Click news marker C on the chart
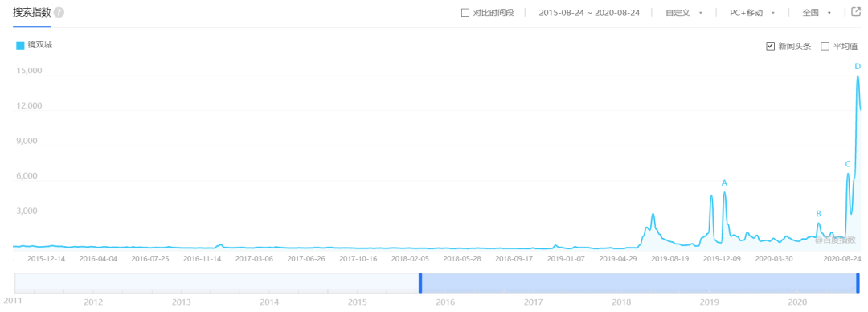 click(848, 164)
